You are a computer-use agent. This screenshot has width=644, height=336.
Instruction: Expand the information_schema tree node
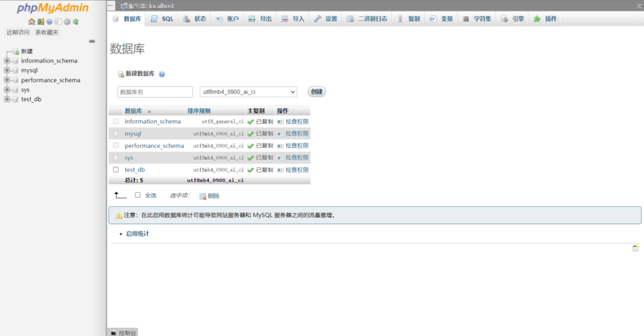(x=7, y=61)
